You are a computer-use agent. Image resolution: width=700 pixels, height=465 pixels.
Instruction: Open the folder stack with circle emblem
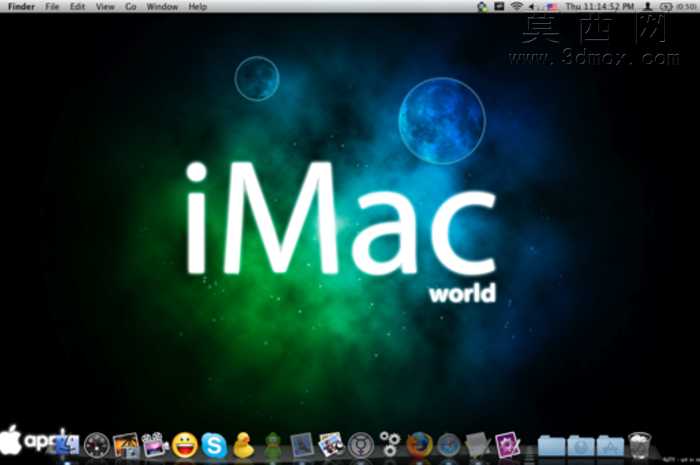click(581, 445)
